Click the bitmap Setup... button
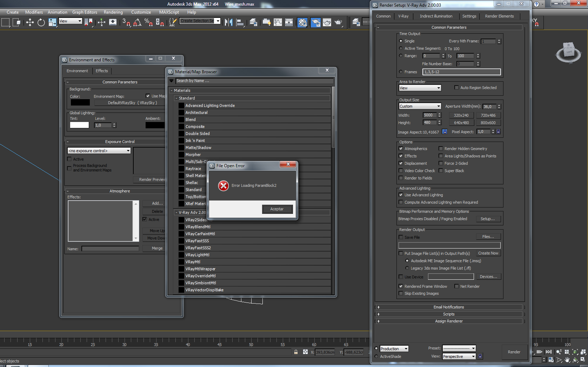The width and height of the screenshot is (588, 367). pyautogui.click(x=488, y=219)
